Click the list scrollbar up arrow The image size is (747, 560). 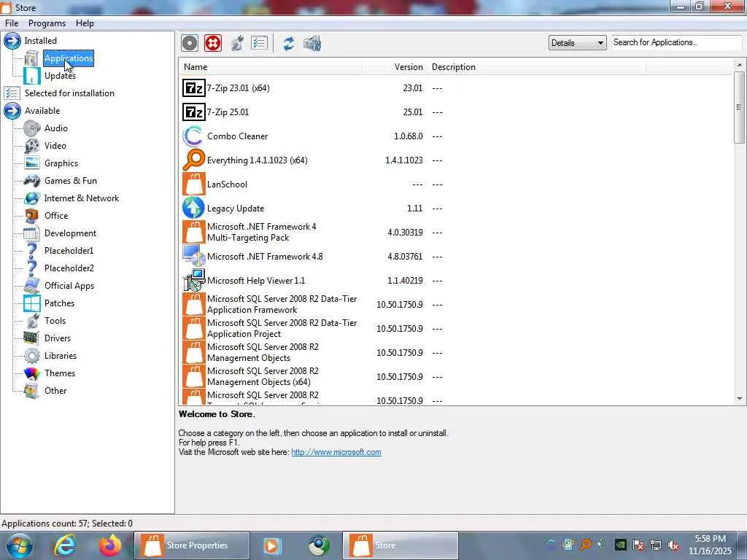[x=739, y=65]
